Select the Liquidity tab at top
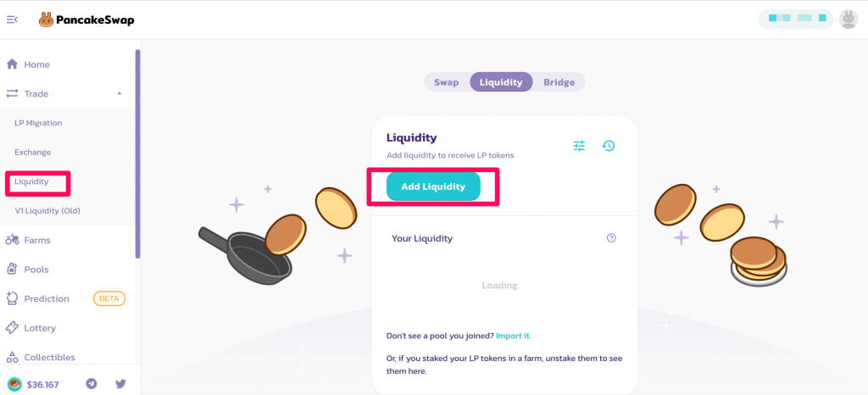The image size is (868, 395). pos(501,82)
